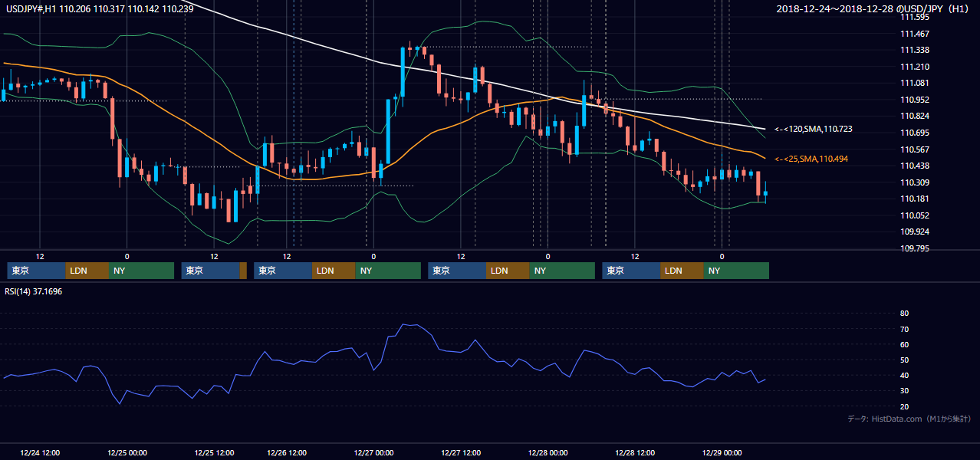Image resolution: width=980 pixels, height=460 pixels.
Task: Select price label 110.052
Action: [x=914, y=215]
